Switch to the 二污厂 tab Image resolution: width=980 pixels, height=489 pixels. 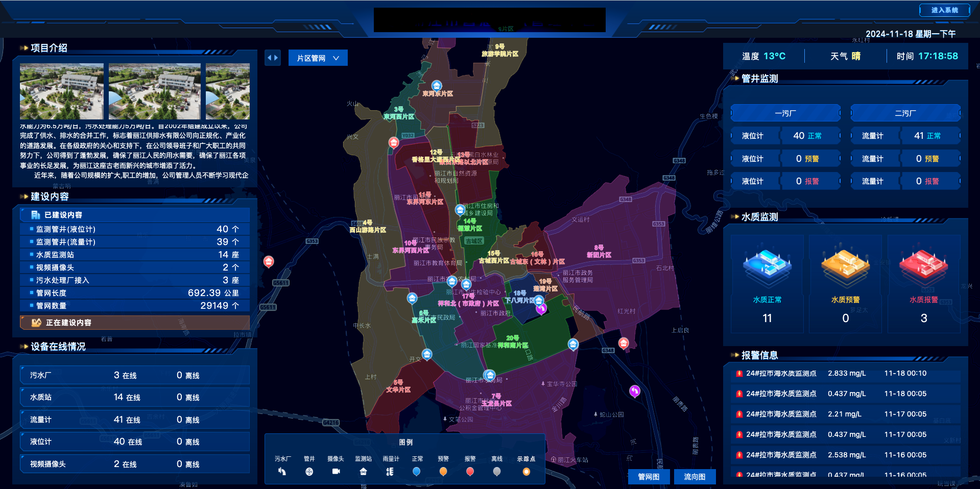point(905,113)
